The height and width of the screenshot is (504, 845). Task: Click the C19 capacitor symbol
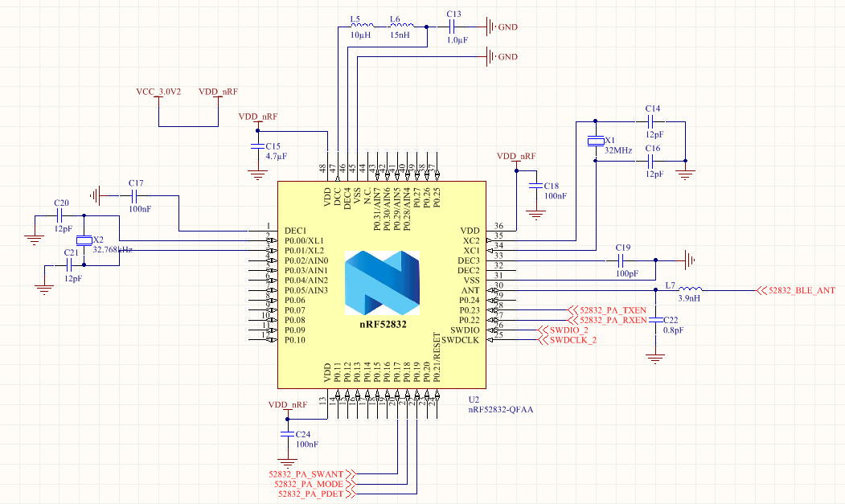pyautogui.click(x=621, y=260)
